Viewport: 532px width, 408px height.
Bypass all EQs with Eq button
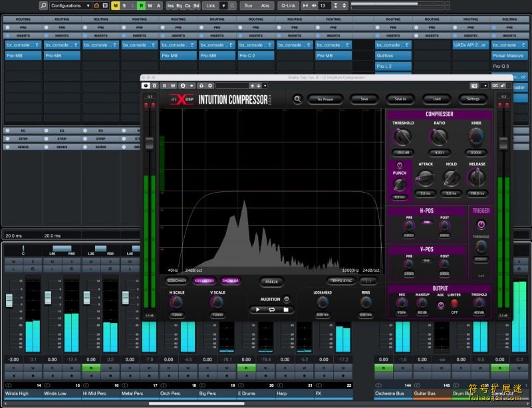tap(179, 5)
